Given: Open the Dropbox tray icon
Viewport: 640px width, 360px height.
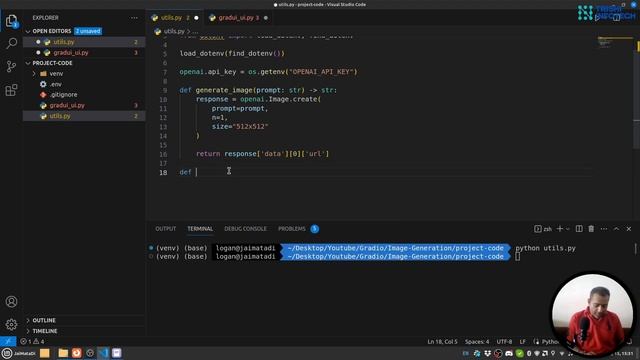Looking at the screenshot, I should click(x=487, y=353).
